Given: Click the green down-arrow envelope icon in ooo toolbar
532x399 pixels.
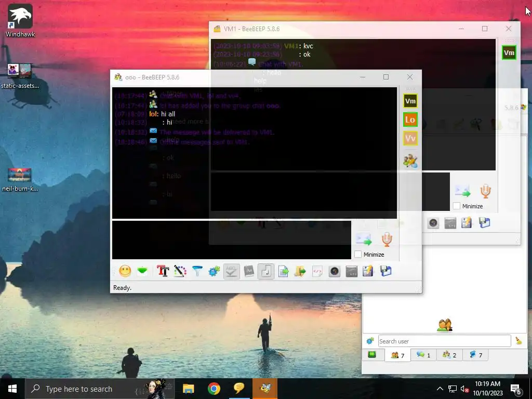Looking at the screenshot, I should tap(142, 271).
